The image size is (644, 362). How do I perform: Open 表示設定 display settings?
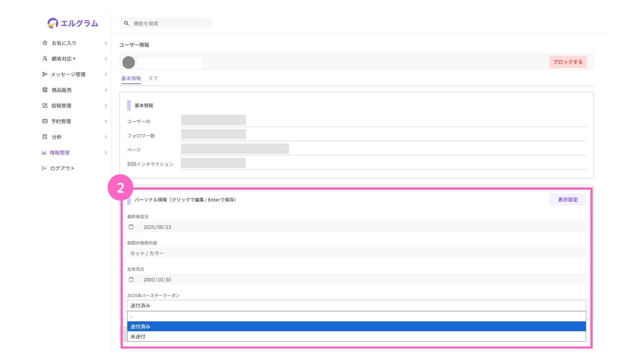[x=568, y=199]
